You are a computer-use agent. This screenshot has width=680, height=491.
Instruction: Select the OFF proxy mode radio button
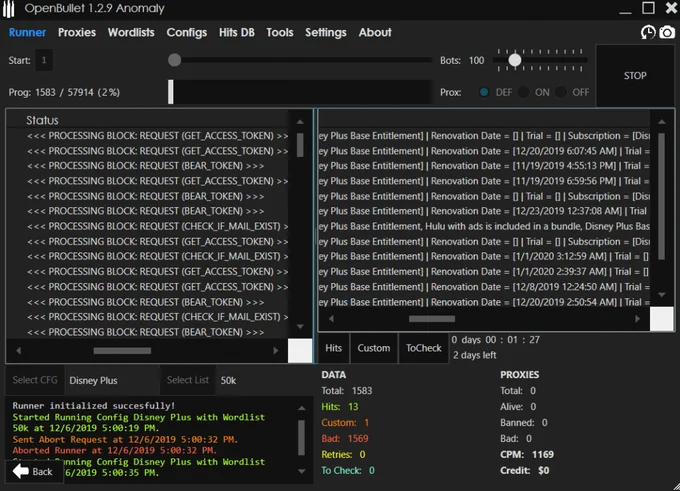[561, 92]
